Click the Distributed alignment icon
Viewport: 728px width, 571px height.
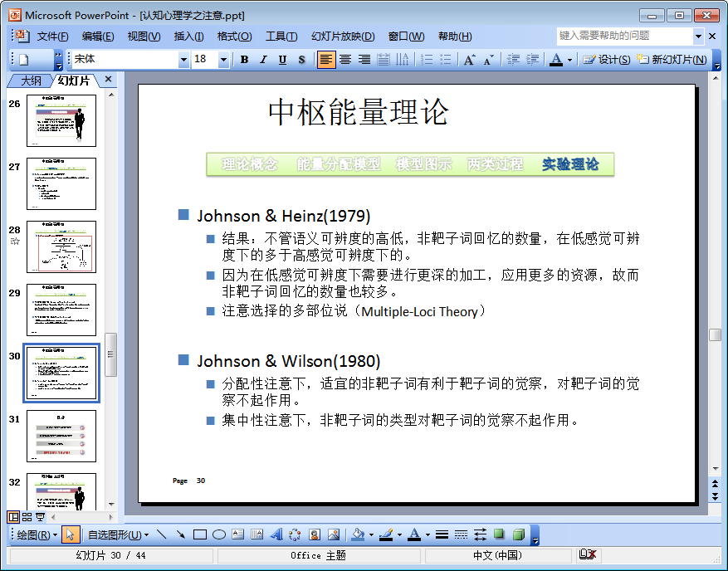point(383,60)
